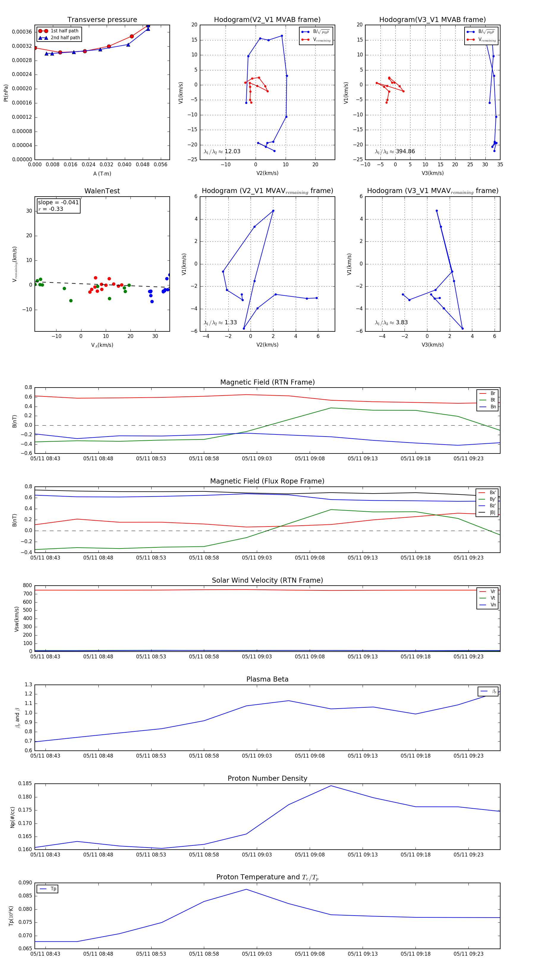Click the 'Proton Number Density' title

tap(267, 778)
